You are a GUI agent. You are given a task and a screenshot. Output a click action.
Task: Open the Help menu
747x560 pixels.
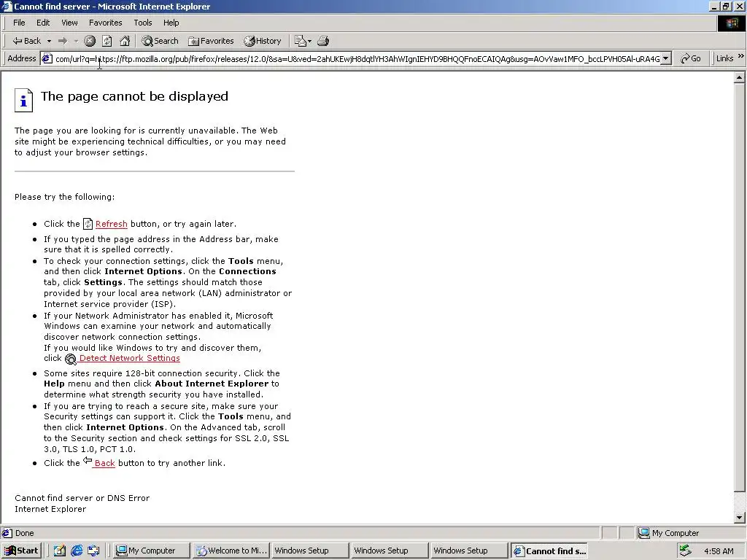(171, 23)
